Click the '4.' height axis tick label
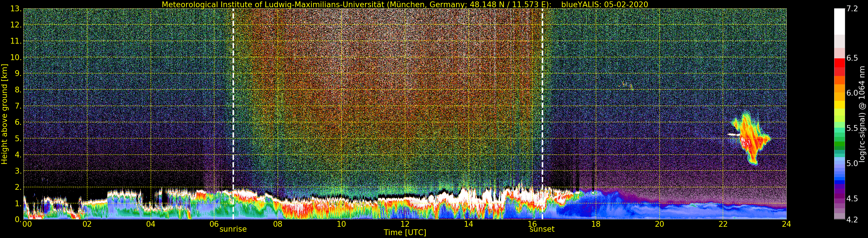Image resolution: width=868 pixels, height=238 pixels. click(18, 155)
